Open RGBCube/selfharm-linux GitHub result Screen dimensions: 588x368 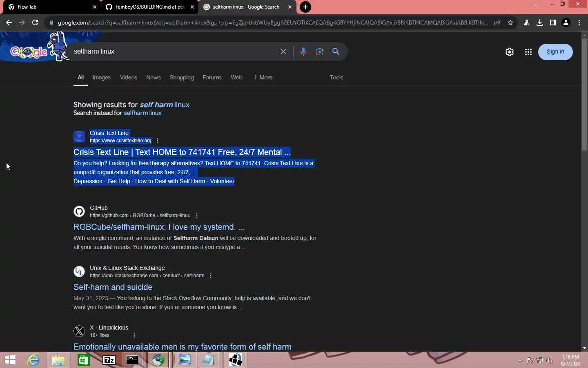(159, 227)
